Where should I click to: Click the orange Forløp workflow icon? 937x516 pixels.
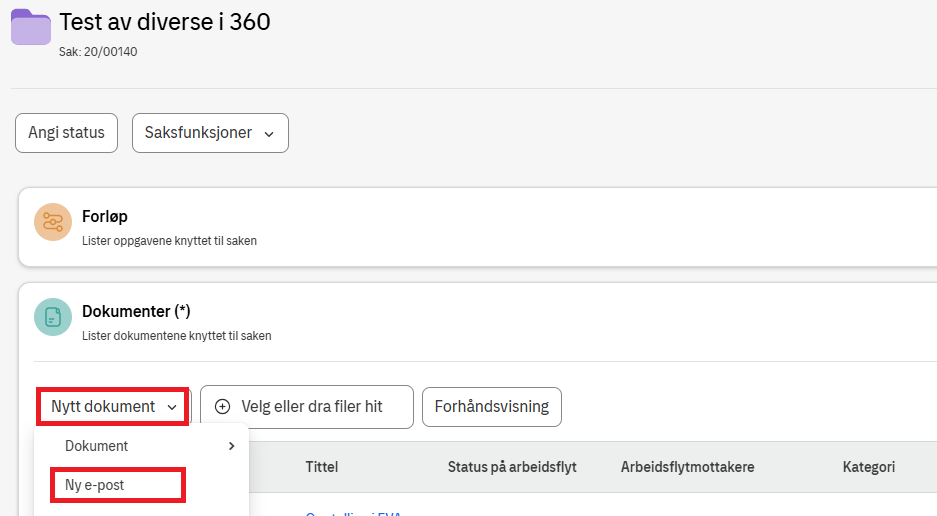53,223
